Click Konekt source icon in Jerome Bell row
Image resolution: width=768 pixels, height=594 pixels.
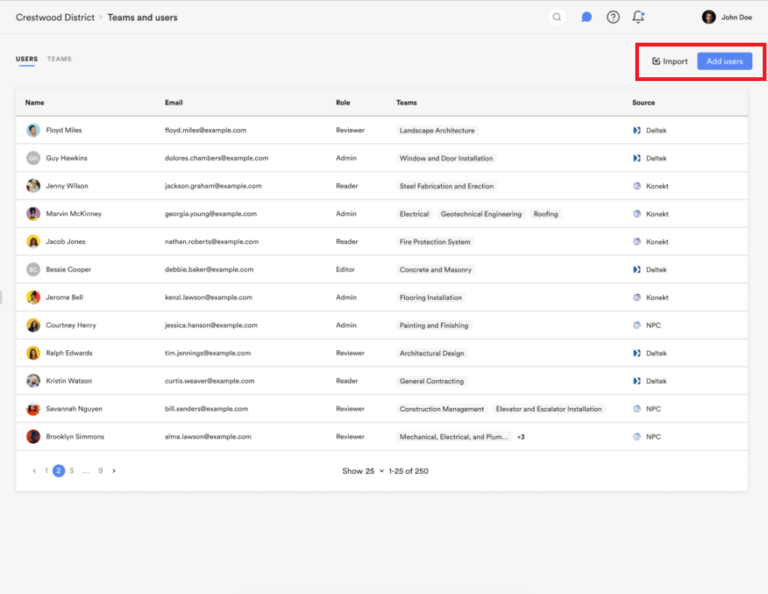[637, 297]
